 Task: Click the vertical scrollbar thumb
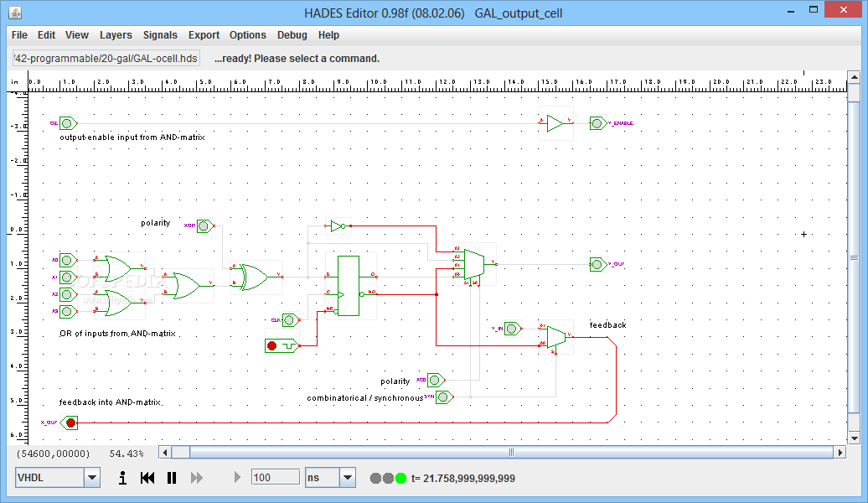tap(854, 257)
